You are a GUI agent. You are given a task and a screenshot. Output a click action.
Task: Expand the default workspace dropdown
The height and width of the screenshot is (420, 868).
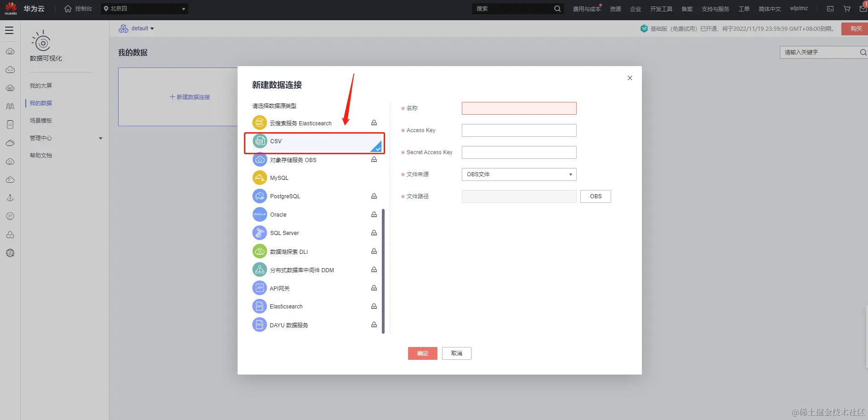(136, 28)
